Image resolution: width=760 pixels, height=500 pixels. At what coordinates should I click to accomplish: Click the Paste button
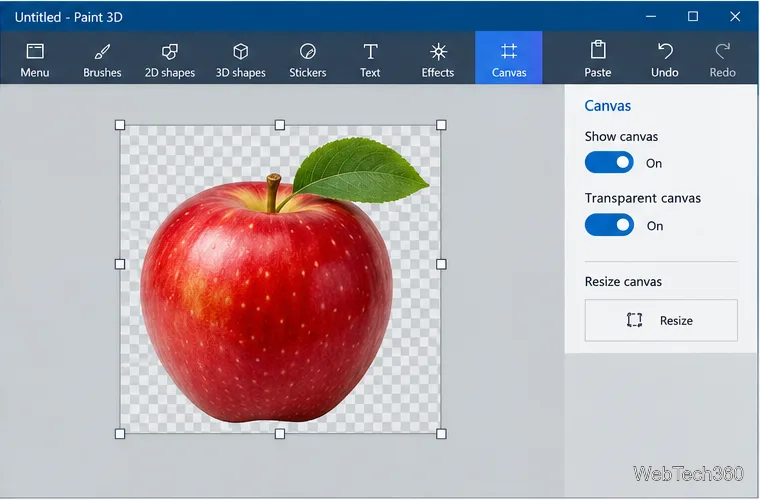[x=598, y=60]
